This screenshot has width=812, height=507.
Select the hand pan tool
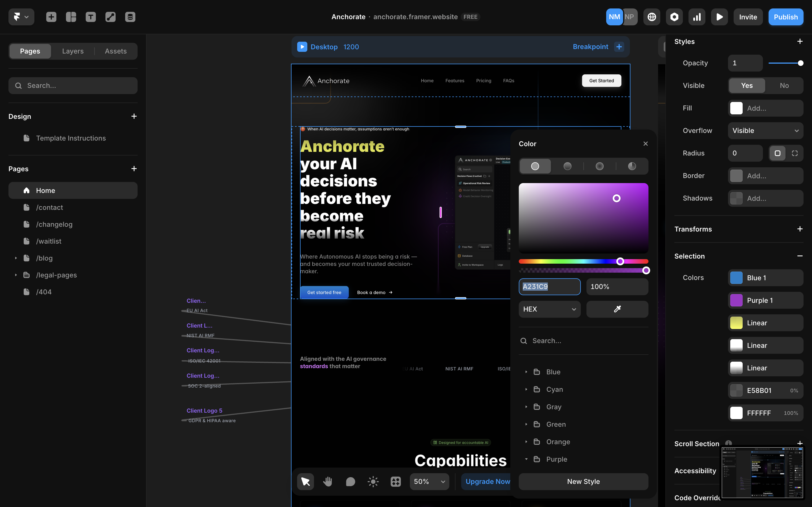pos(328,482)
